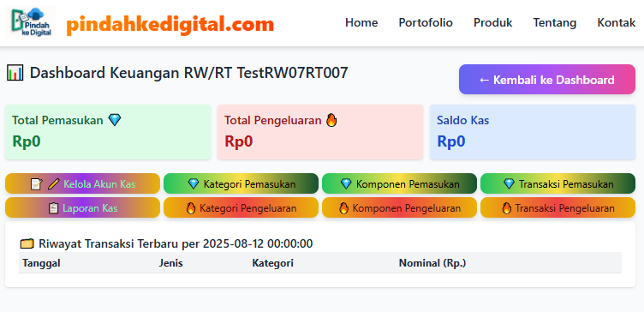The width and height of the screenshot is (644, 312).
Task: Click the memo icon on Kelola Akun Kas
Action: point(37,184)
